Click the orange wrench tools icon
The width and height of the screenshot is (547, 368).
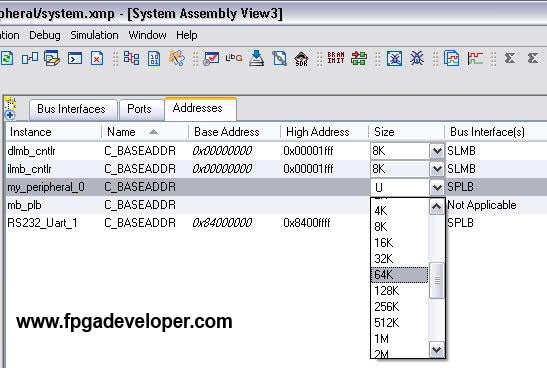pos(177,58)
